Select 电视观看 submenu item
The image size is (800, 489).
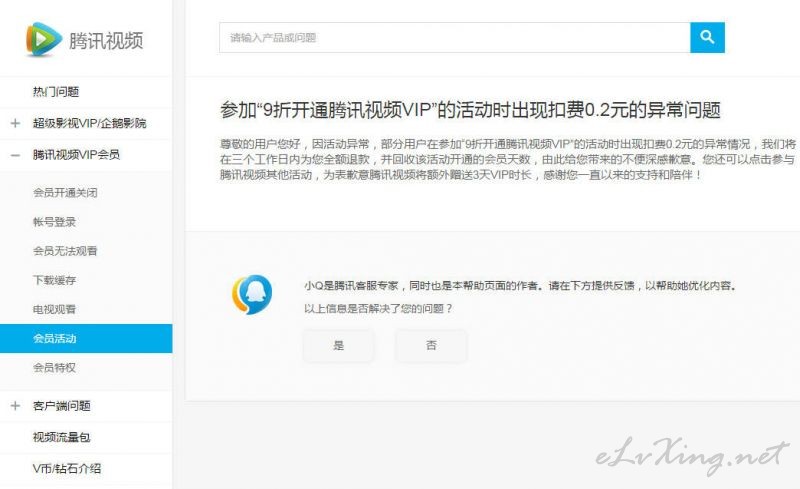coord(55,309)
